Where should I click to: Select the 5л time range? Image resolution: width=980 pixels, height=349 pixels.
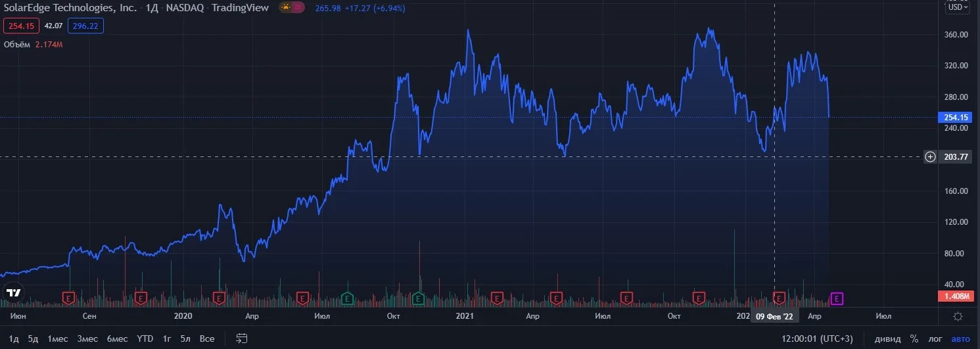click(185, 338)
